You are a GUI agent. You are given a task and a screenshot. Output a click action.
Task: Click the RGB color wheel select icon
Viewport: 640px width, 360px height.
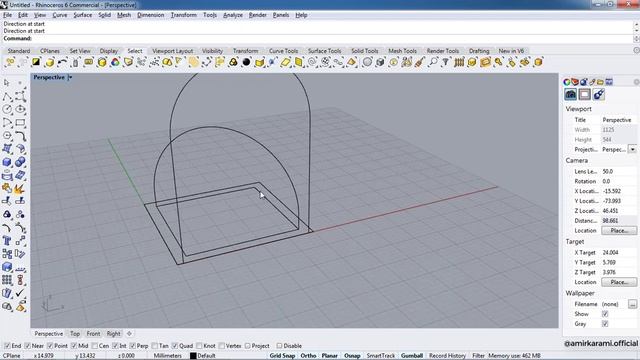pyautogui.click(x=115, y=62)
